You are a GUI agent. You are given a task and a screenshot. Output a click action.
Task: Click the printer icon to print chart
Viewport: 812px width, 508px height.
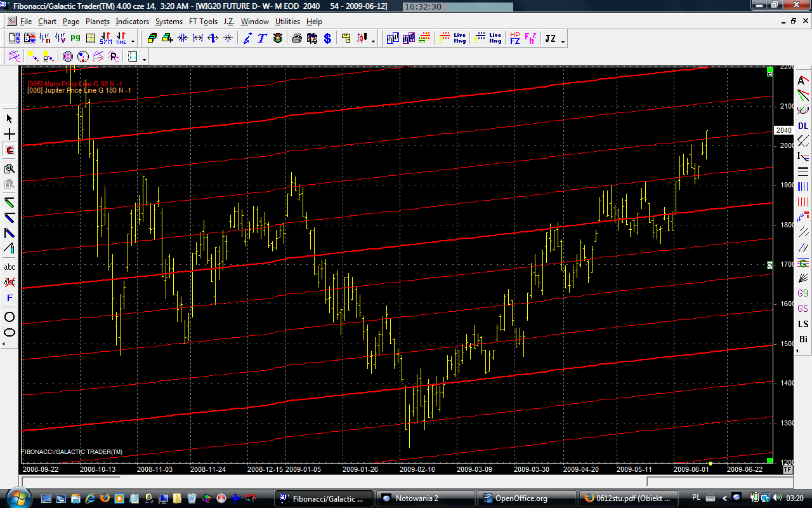(296, 38)
